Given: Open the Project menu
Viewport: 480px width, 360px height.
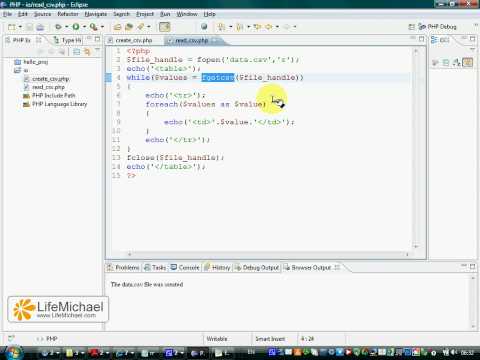Looking at the screenshot, I should [145, 14].
